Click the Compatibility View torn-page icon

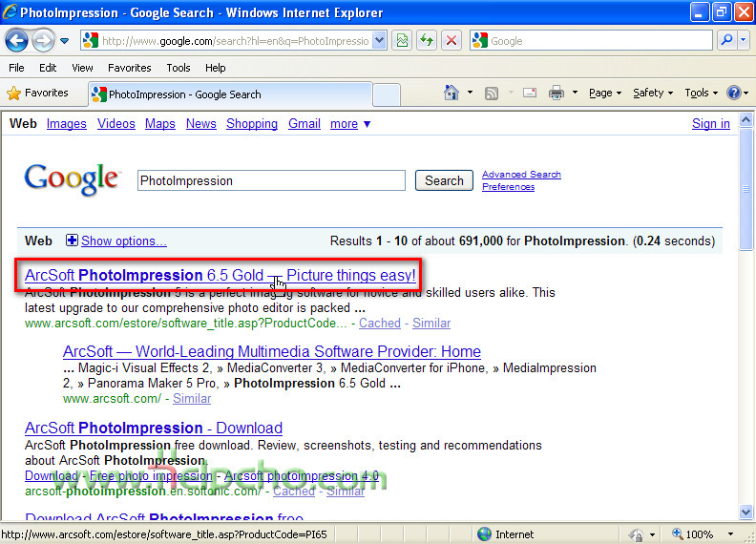402,41
